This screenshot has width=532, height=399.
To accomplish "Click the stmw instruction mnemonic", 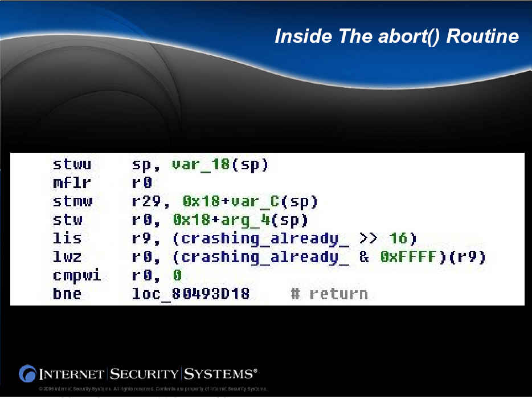I will pos(72,202).
